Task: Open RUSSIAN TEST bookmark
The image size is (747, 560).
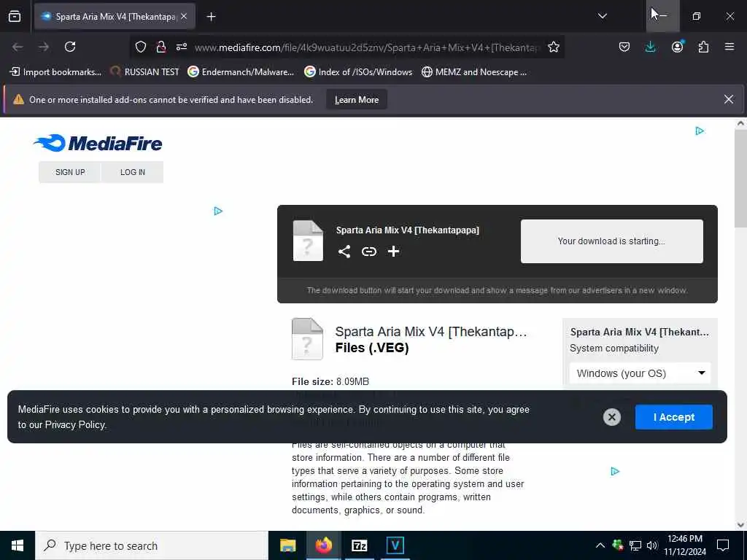Action: (x=144, y=72)
